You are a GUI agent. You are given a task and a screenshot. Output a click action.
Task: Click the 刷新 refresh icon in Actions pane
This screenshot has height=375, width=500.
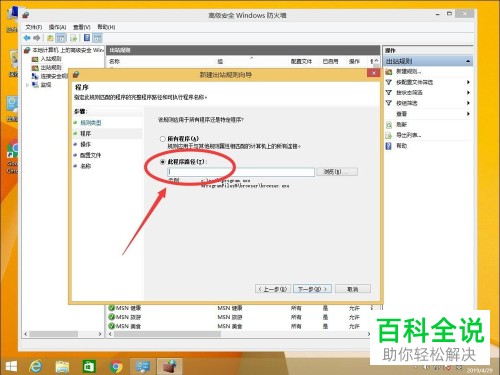pos(389,125)
